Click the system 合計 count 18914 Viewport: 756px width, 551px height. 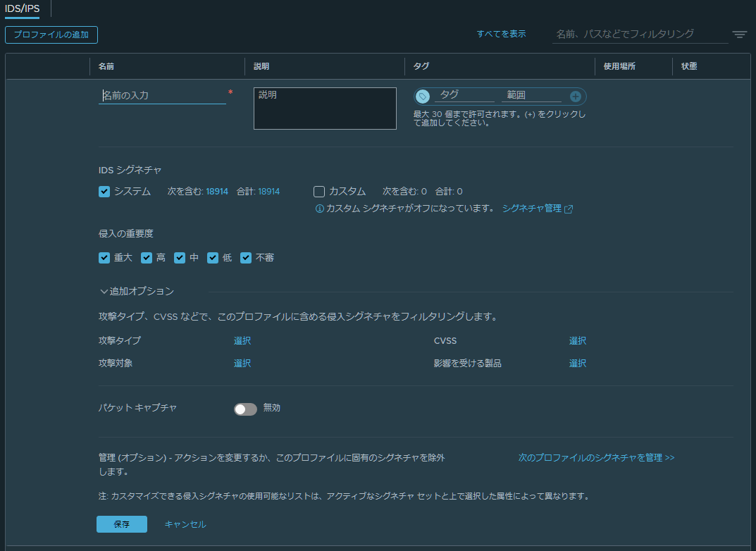(269, 192)
